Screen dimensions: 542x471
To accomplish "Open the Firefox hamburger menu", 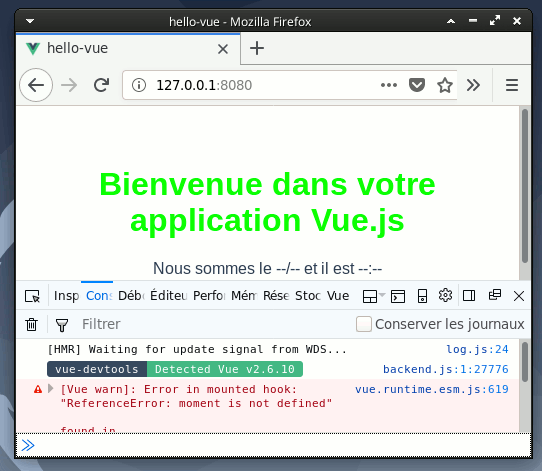I will [512, 85].
